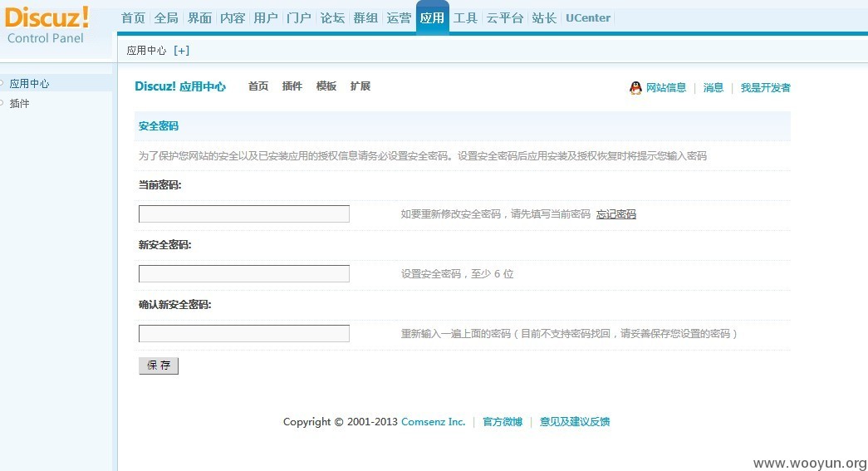Focus the 当前密码 input field
This screenshot has height=471, width=868.
244,213
